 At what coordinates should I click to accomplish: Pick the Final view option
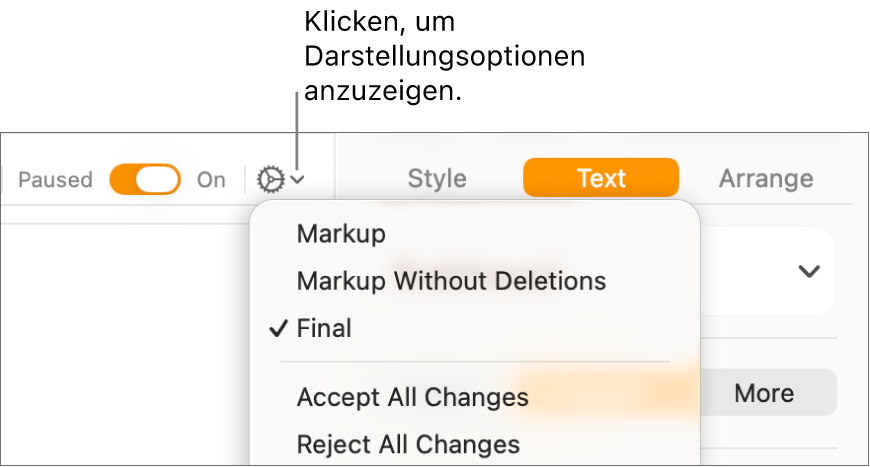324,328
